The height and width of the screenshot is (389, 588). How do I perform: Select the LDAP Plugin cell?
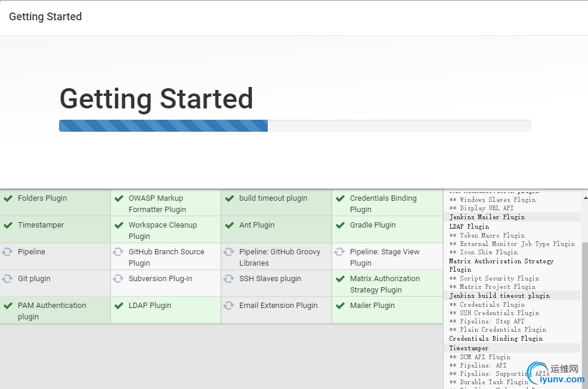pyautogui.click(x=165, y=310)
